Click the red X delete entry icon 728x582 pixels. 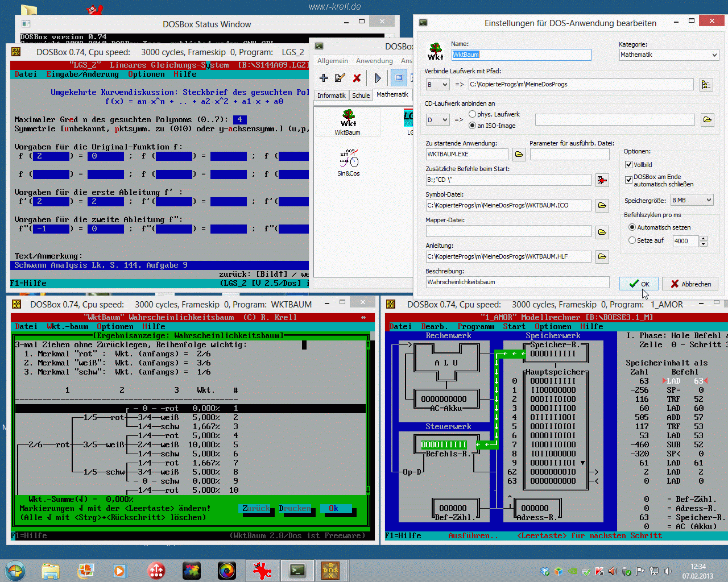click(357, 78)
